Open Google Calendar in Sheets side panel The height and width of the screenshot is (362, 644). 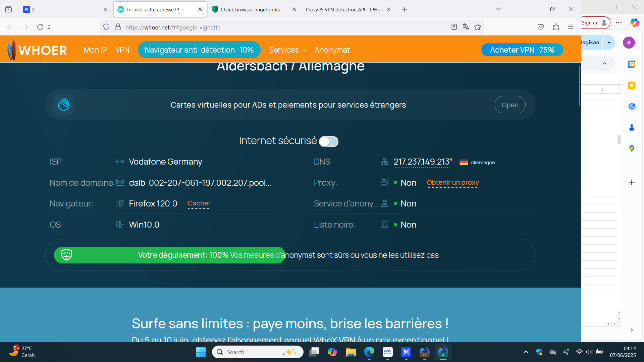[x=632, y=64]
